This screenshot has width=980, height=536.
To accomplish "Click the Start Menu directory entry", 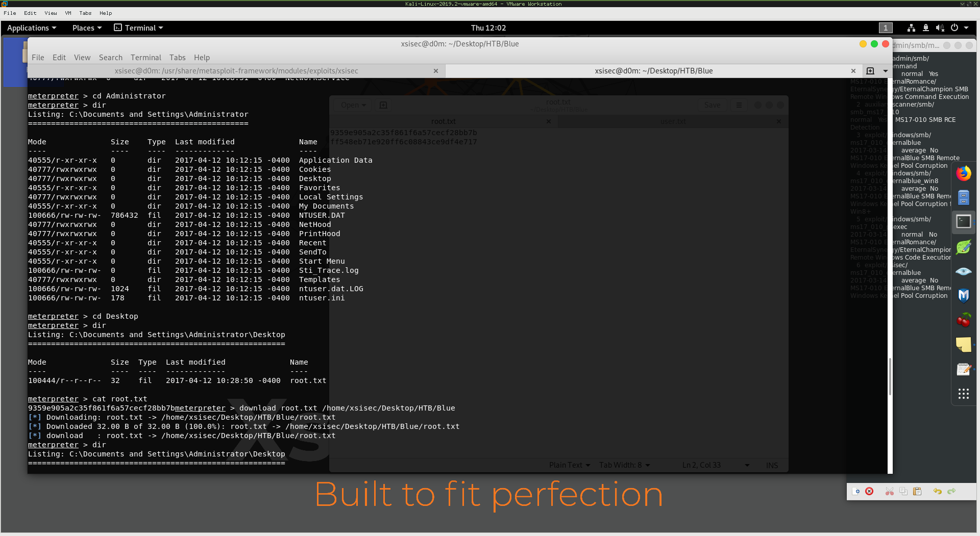I will [x=322, y=261].
